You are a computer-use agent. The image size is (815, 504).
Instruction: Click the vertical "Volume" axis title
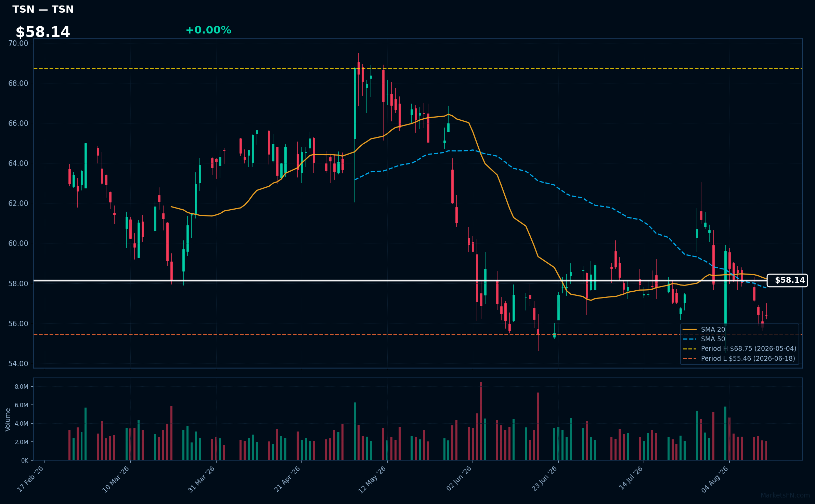click(8, 420)
